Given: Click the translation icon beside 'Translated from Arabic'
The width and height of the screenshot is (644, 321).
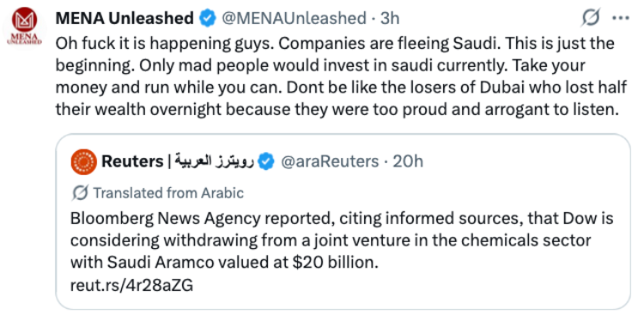Looking at the screenshot, I should (x=80, y=192).
